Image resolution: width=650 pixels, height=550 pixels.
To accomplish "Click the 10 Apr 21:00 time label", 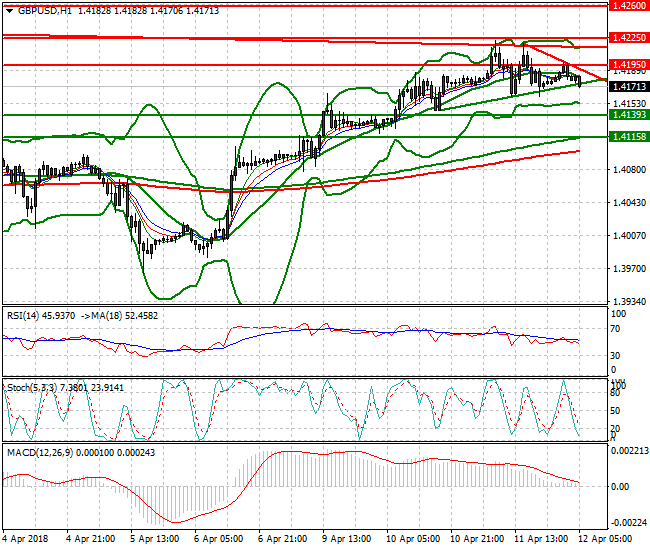I will click(x=477, y=539).
